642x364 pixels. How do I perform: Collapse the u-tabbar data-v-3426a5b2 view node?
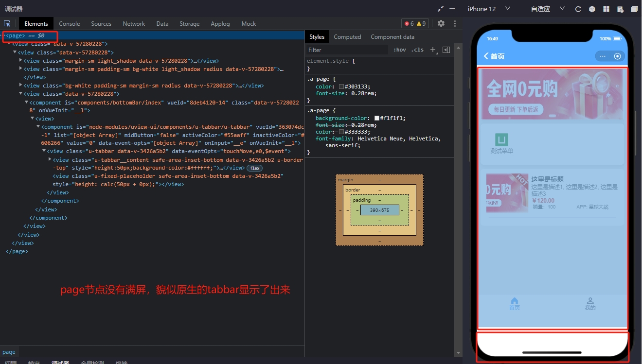(x=44, y=151)
